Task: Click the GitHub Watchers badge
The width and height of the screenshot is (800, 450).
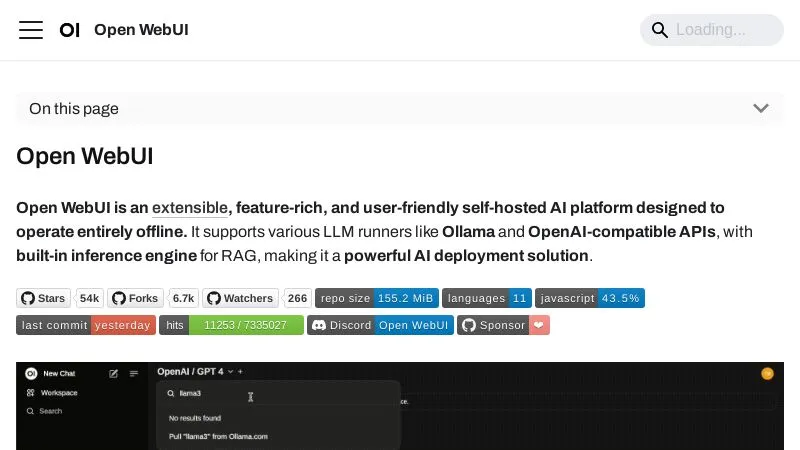Action: click(240, 298)
